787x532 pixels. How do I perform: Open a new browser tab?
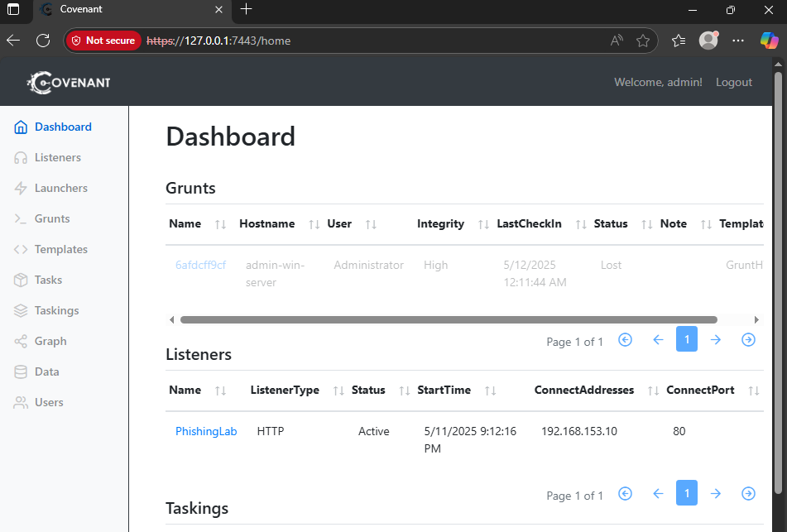click(246, 9)
